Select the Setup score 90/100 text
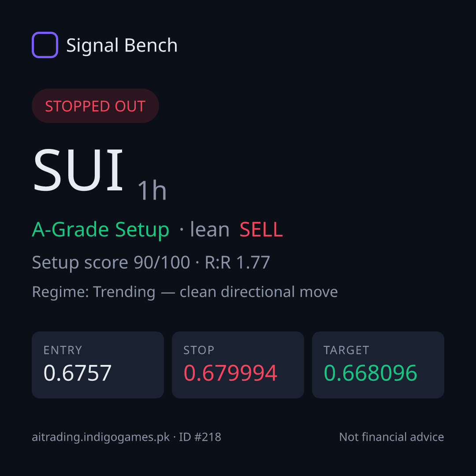476x476 pixels. [x=111, y=262]
